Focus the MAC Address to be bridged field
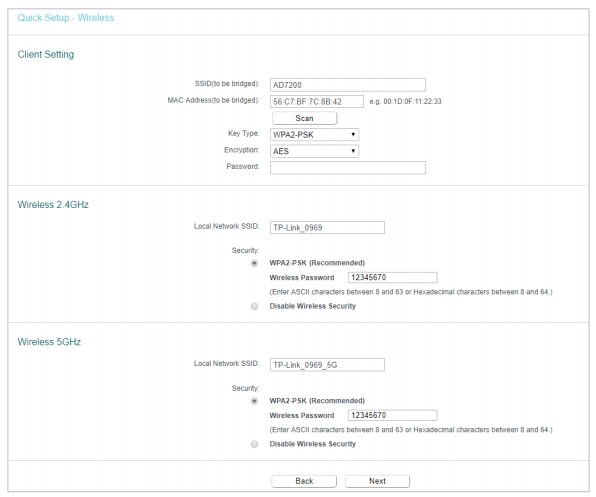Screen dimensions: 596x497 click(317, 101)
